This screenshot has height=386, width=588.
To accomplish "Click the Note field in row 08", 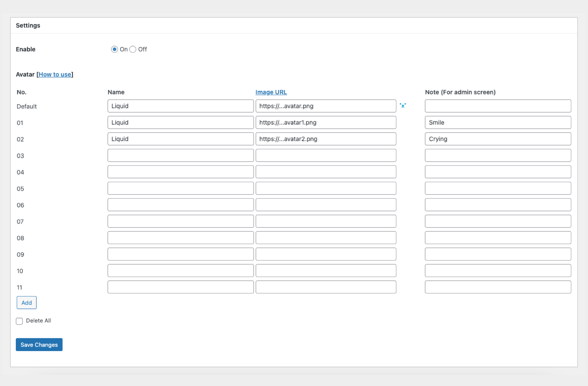I will (x=498, y=237).
